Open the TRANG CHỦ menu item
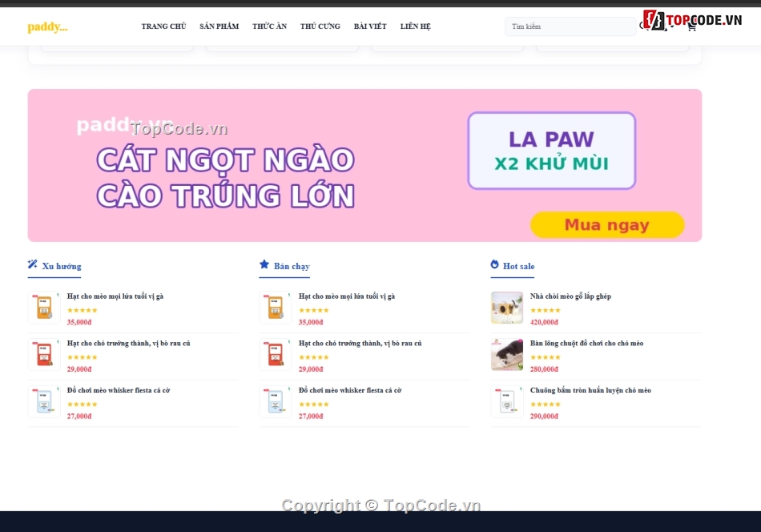 point(163,26)
